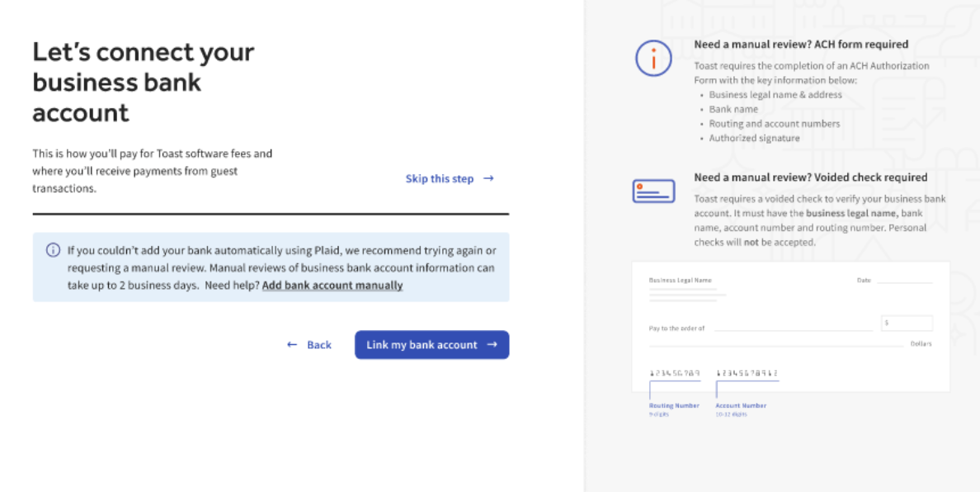Click the dollar amount box on the check
This screenshot has height=492, width=980.
(907, 322)
